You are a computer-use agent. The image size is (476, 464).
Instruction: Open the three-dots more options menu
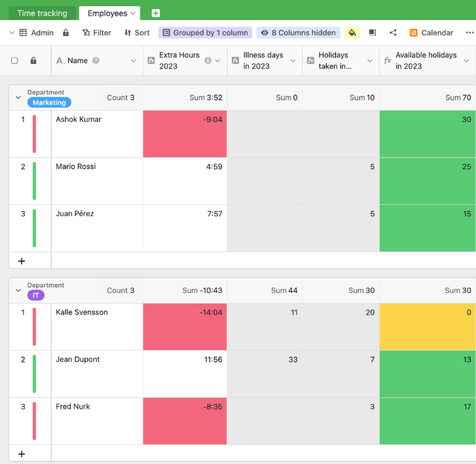(x=469, y=33)
